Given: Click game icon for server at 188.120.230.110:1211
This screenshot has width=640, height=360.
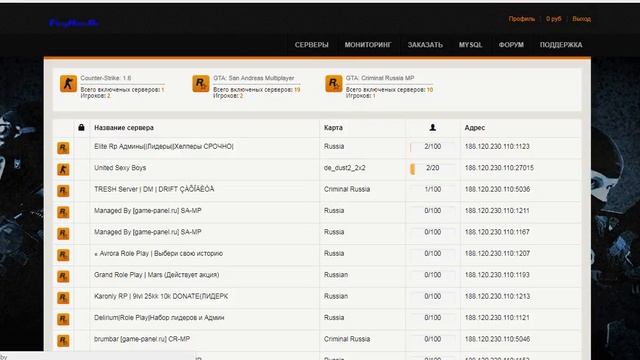Looking at the screenshot, I should click(x=63, y=212).
